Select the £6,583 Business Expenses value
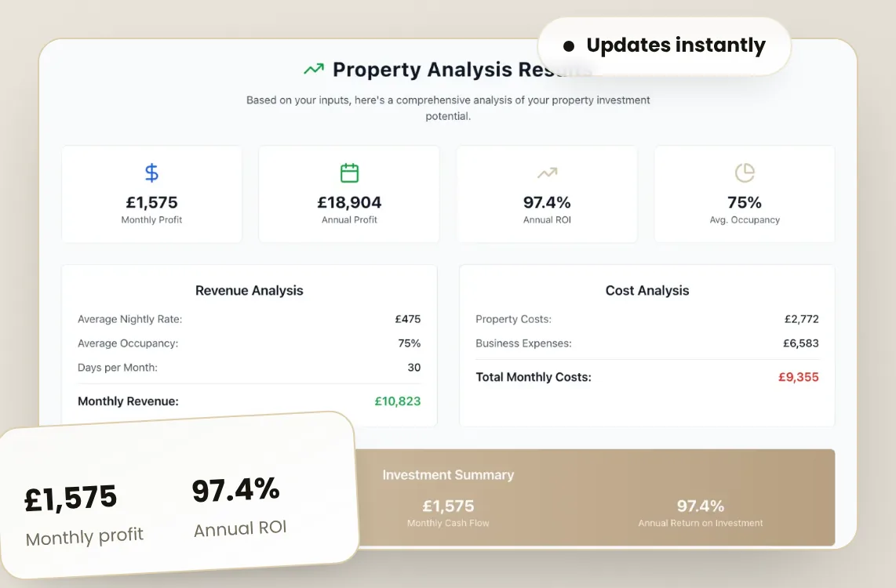 pos(800,343)
